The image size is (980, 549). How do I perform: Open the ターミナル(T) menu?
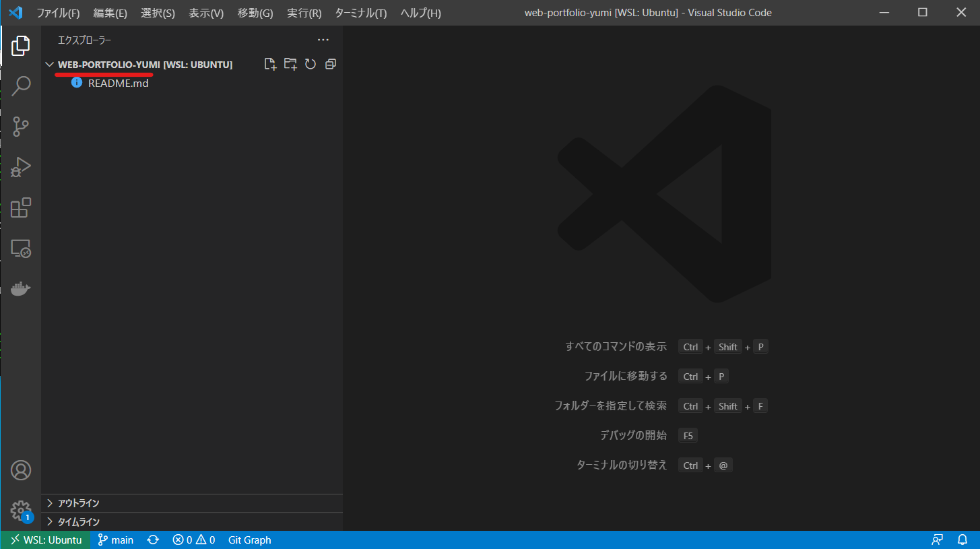pyautogui.click(x=361, y=13)
